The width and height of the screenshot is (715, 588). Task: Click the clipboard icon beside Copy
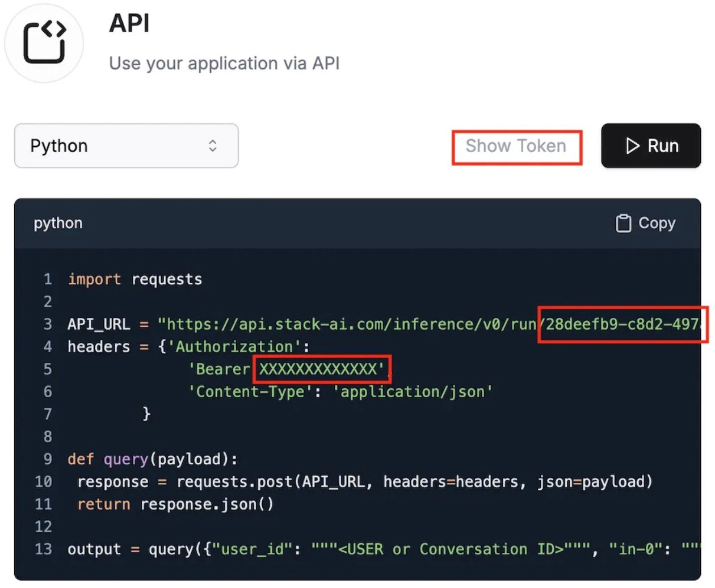tap(624, 223)
